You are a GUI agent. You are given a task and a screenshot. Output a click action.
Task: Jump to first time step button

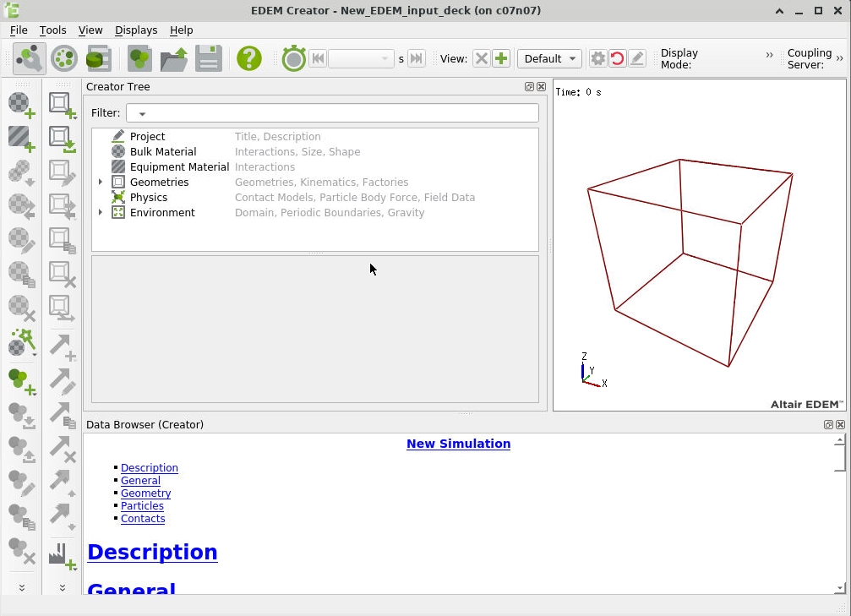tap(318, 58)
